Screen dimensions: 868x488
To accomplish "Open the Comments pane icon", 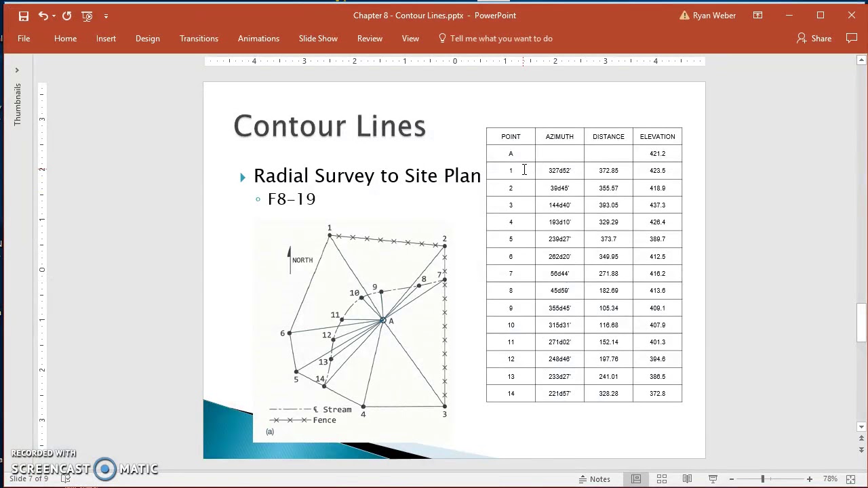I will click(x=851, y=39).
